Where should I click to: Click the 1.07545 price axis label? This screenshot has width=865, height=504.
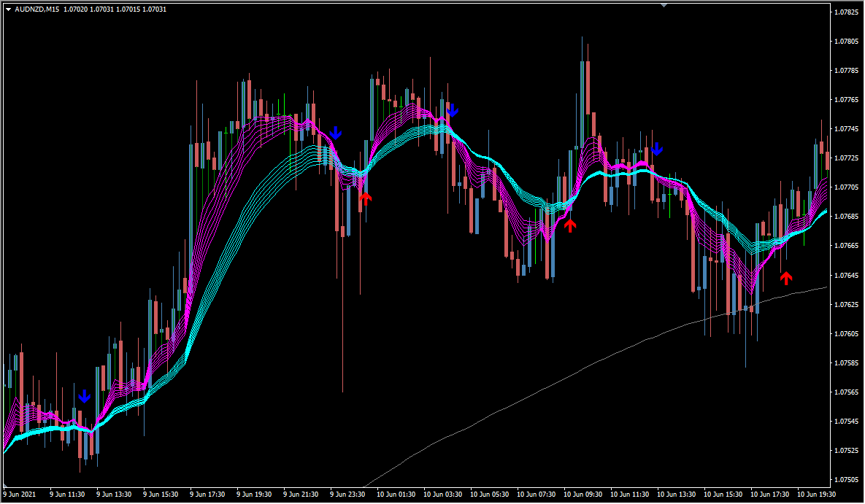point(847,422)
